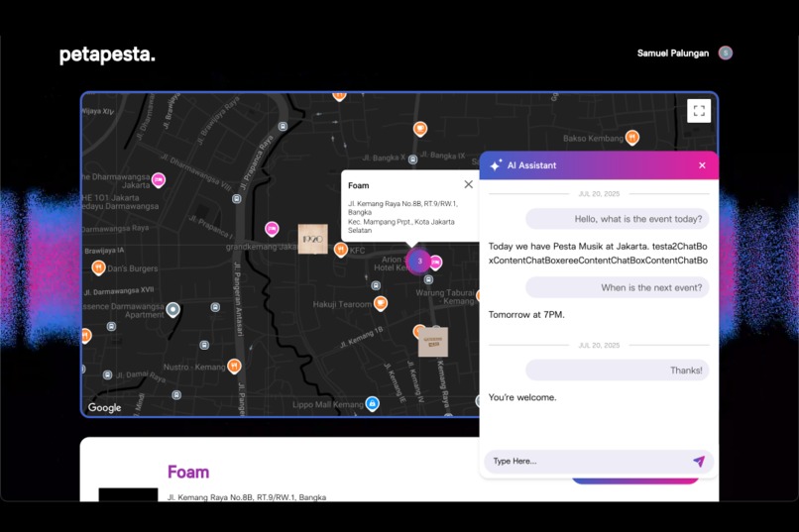The height and width of the screenshot is (532, 799).
Task: Click the Foam venue image thumbnail below map
Action: (x=128, y=494)
